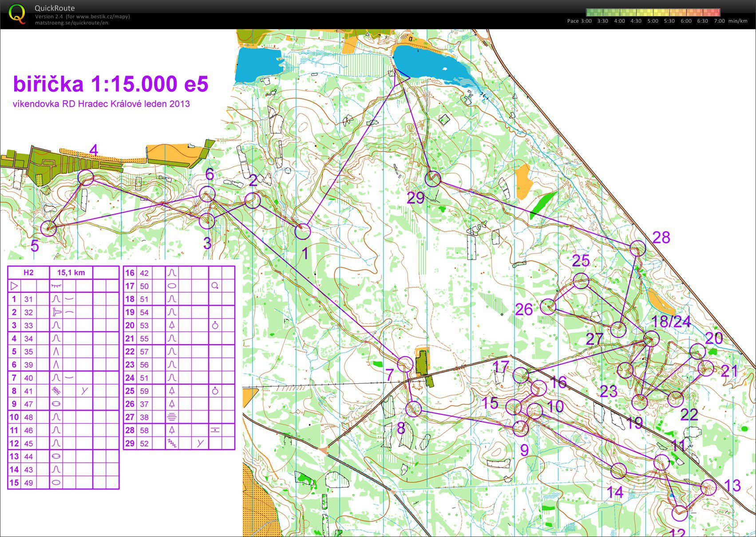Click the '5:00' pace legend label

[653, 21]
